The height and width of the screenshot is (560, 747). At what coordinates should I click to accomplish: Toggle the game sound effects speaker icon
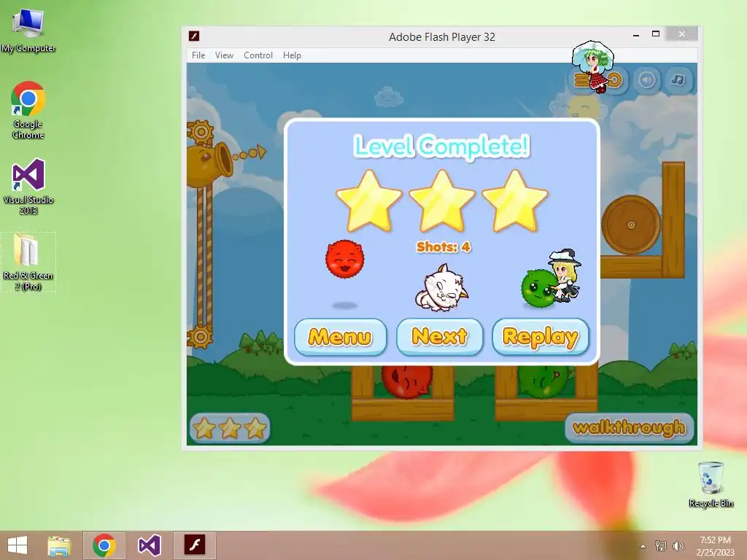point(646,80)
